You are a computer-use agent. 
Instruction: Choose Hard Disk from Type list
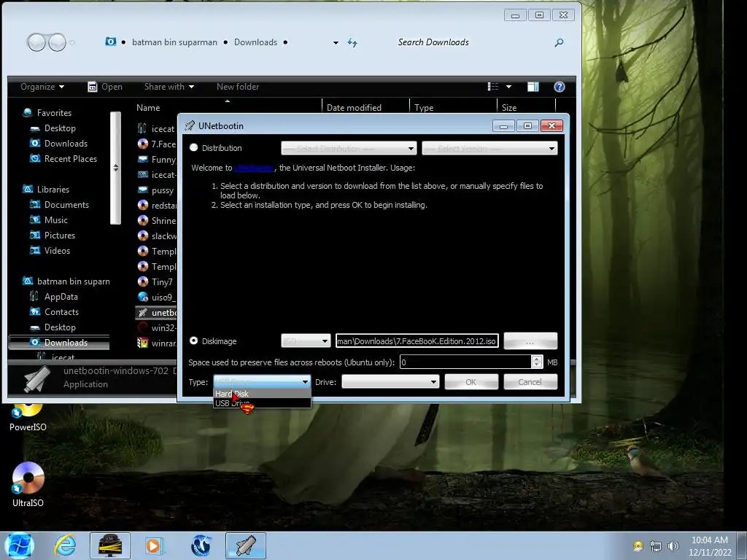point(262,394)
